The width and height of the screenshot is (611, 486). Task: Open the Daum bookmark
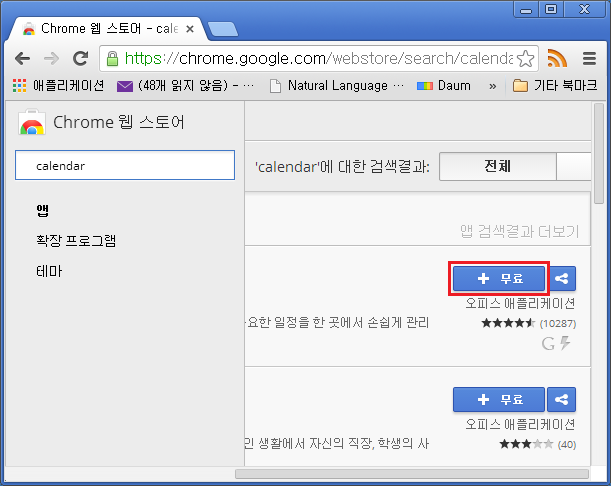click(444, 85)
